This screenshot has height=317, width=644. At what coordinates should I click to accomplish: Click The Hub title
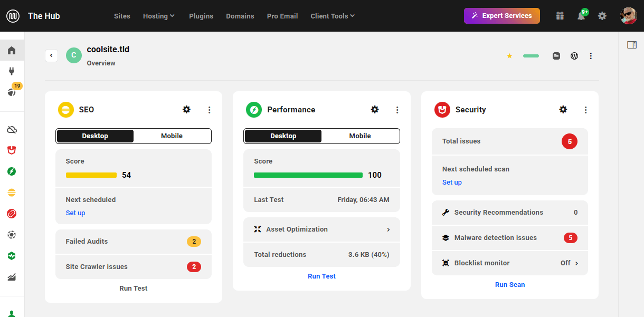(44, 16)
